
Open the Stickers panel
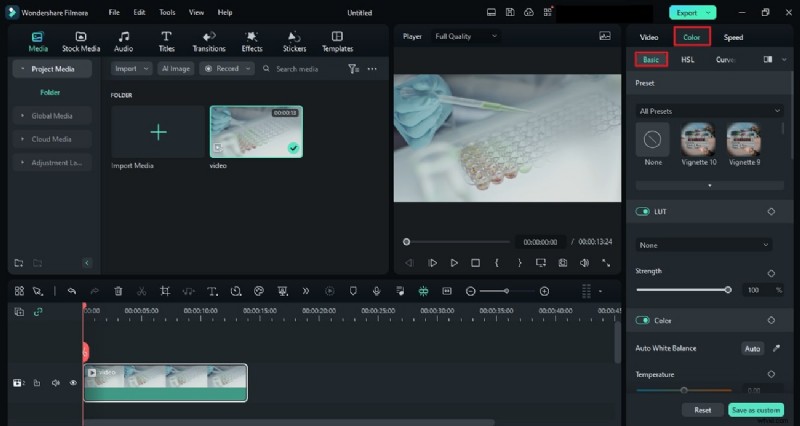[294, 40]
